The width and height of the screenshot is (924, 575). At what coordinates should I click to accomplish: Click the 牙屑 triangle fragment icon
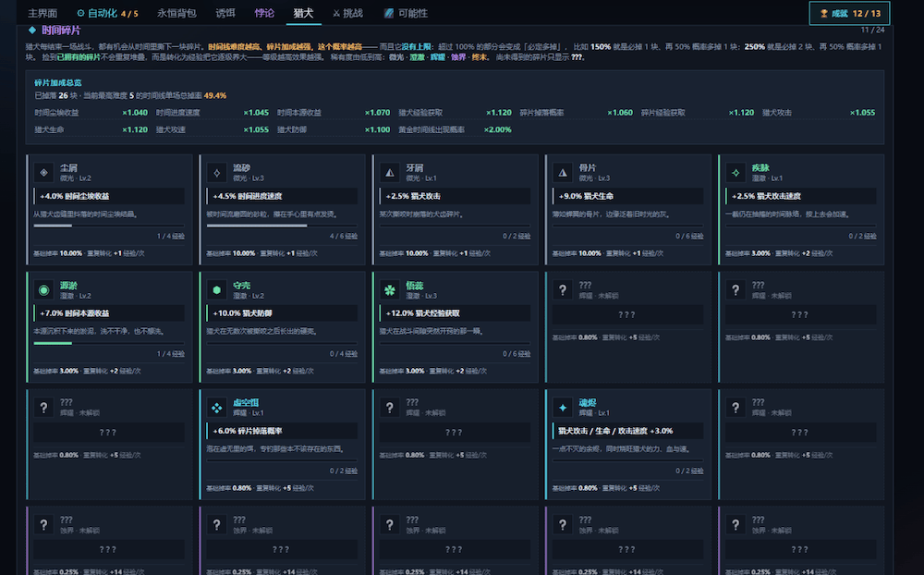390,172
